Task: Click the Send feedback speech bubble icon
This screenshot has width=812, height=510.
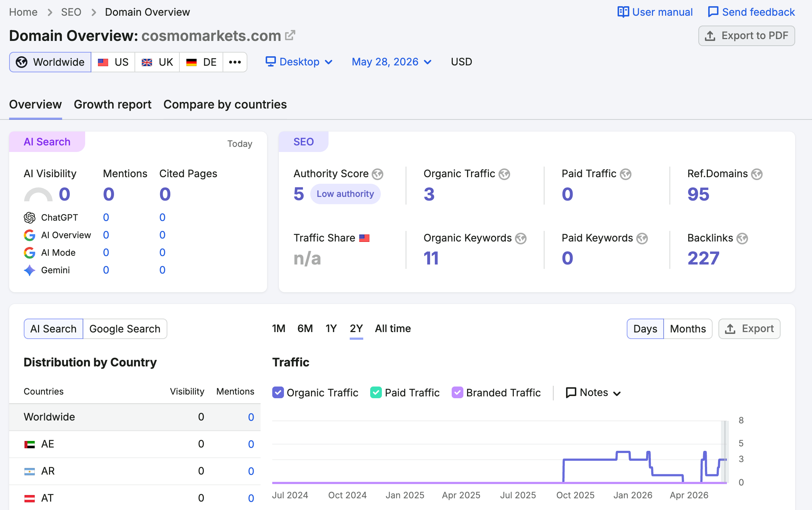Action: coord(713,12)
